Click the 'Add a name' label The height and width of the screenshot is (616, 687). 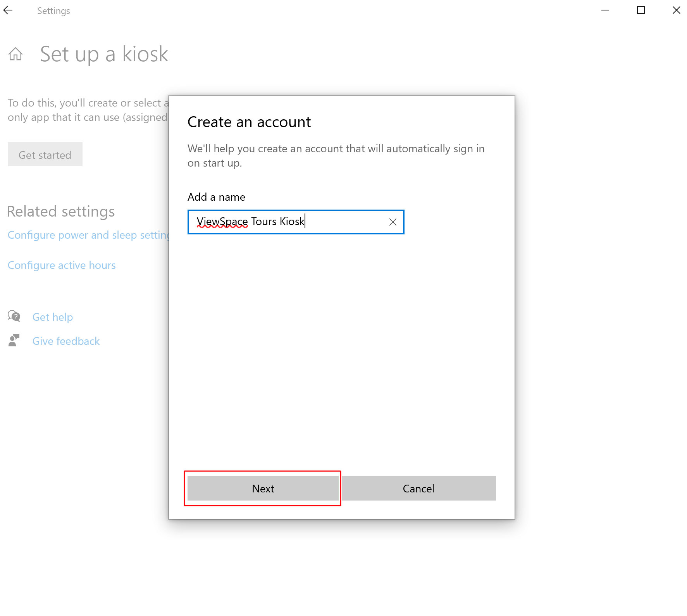(x=216, y=197)
